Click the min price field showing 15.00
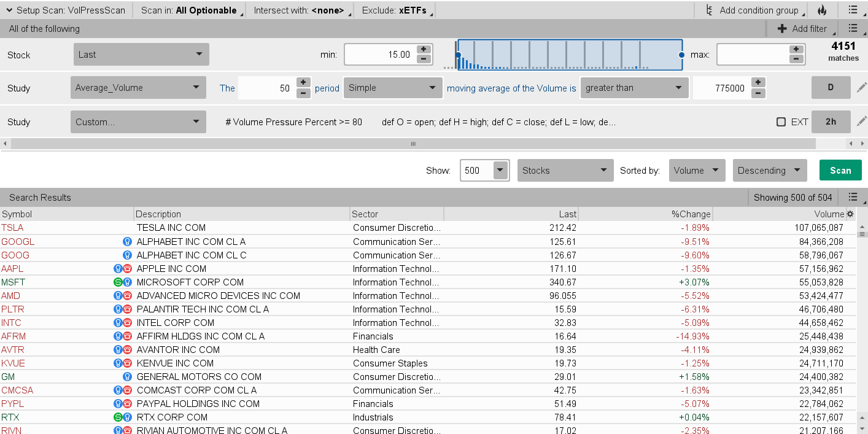The image size is (868, 434). (x=381, y=54)
